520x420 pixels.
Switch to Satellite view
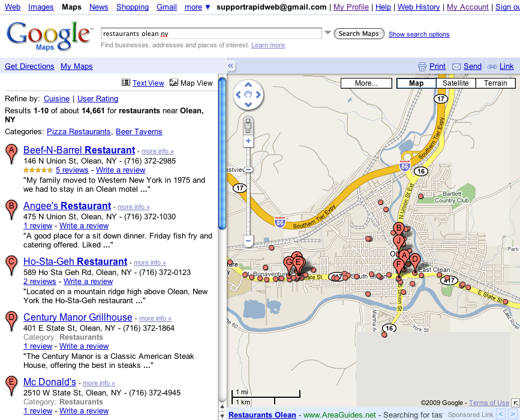pyautogui.click(x=456, y=83)
